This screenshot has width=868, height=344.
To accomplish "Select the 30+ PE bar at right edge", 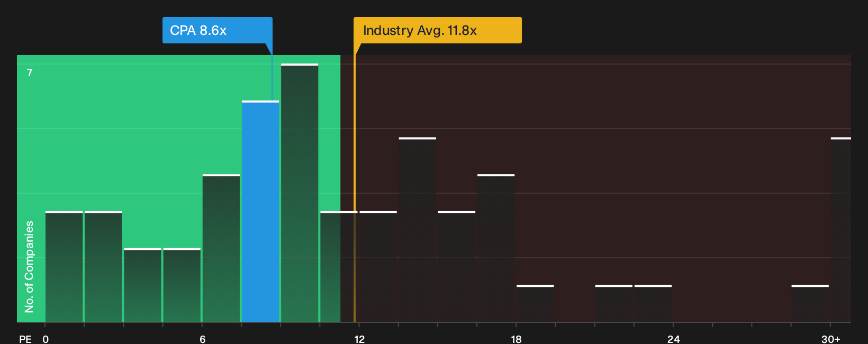I will 841,230.
